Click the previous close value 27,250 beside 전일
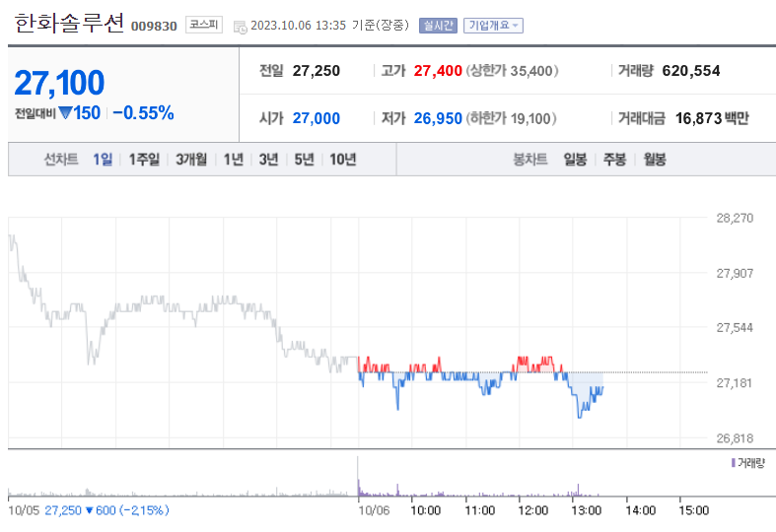 [317, 71]
